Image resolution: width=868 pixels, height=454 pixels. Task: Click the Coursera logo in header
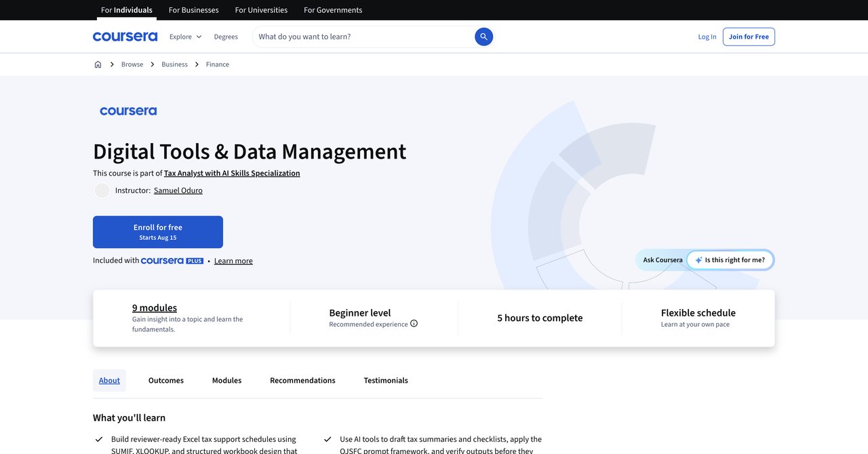tap(125, 37)
